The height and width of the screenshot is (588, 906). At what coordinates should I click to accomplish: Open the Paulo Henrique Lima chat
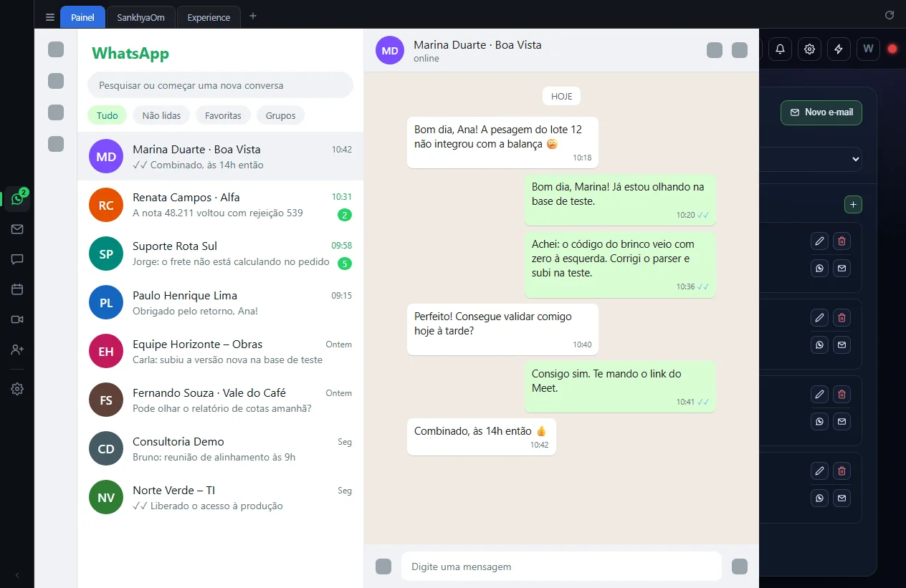click(x=220, y=302)
